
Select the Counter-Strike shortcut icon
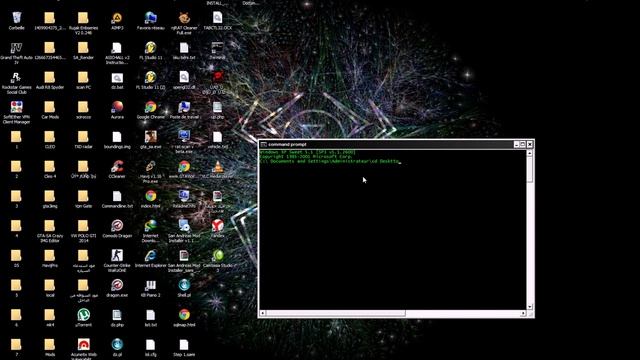[x=117, y=256]
